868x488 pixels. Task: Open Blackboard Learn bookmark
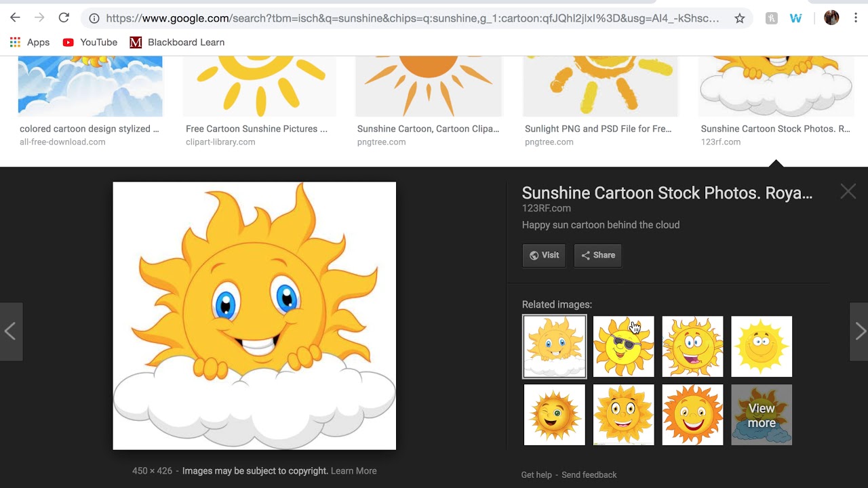point(177,42)
